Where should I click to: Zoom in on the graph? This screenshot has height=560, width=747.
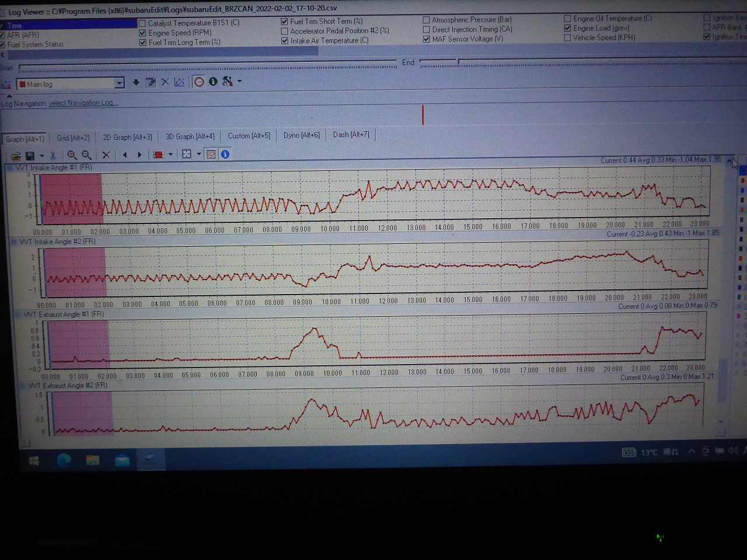[72, 155]
